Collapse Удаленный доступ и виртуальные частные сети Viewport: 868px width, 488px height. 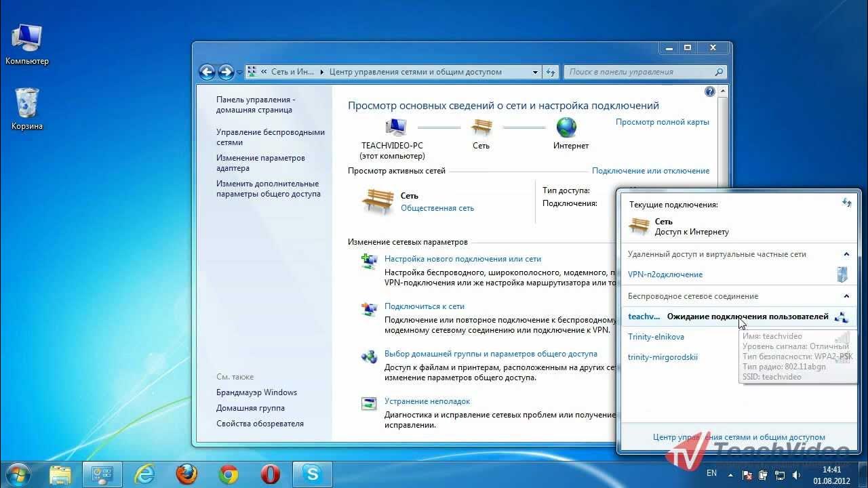tap(846, 254)
